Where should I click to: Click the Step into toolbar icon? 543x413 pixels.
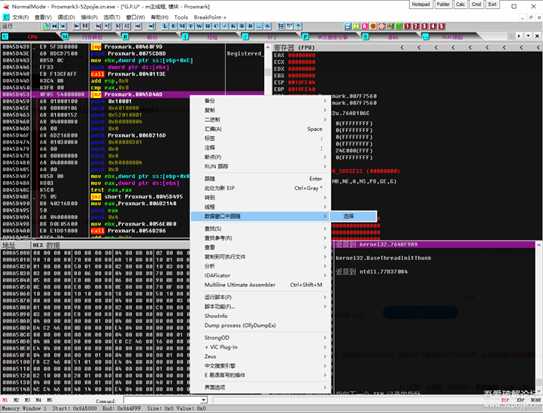99,26
